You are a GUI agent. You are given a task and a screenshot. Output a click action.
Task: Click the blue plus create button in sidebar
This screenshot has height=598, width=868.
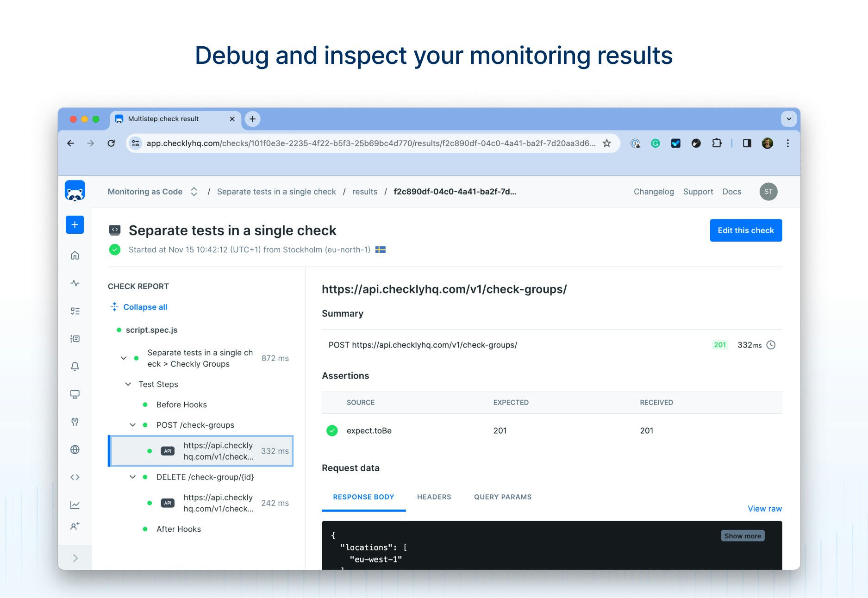tap(75, 225)
